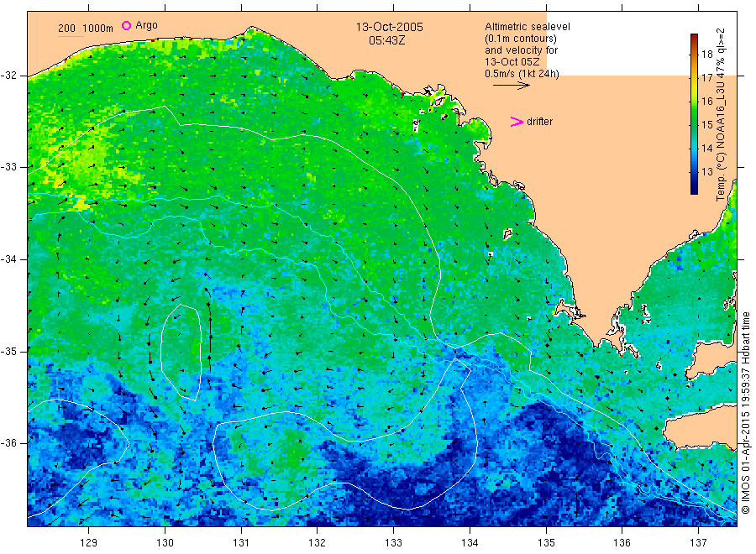756x554 pixels.
Task: Click the latitude label '-34'
Action: click(8, 259)
